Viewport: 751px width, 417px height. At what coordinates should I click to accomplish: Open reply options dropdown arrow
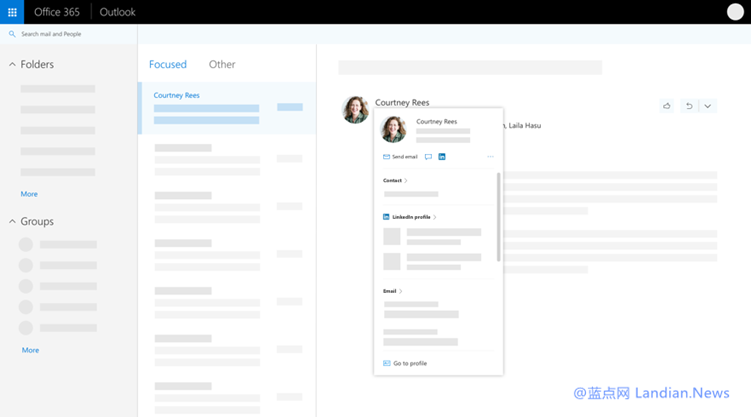[x=707, y=106]
